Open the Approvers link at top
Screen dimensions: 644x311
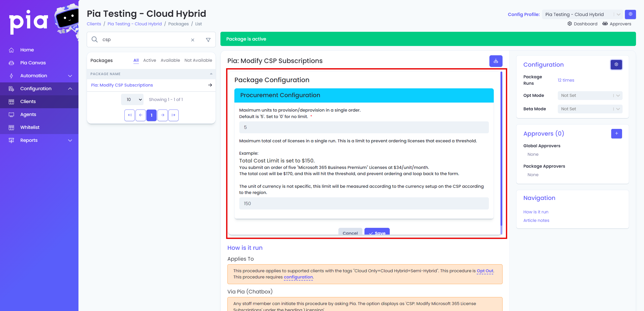pyautogui.click(x=617, y=24)
